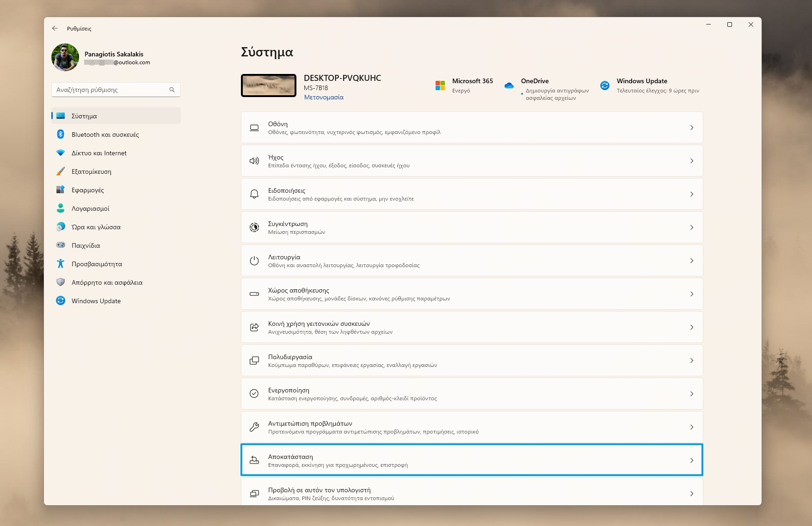Open the Ειδοποιήσεις settings row

tap(472, 194)
